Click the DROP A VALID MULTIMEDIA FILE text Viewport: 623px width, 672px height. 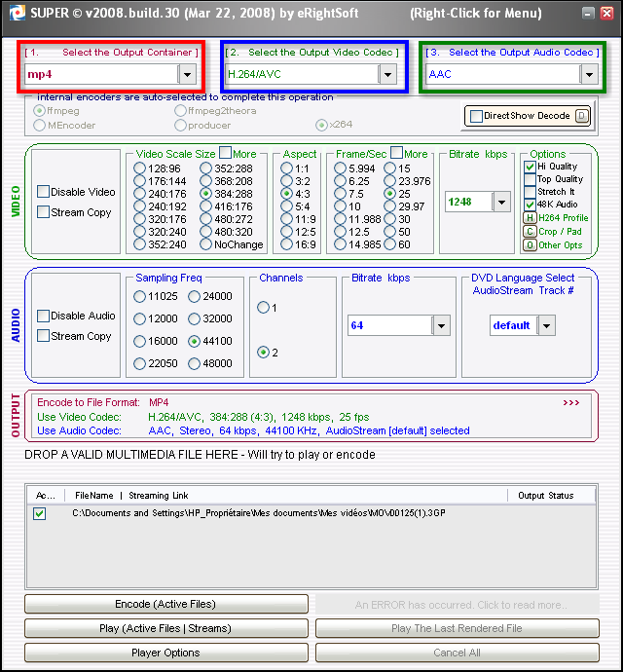coord(200,455)
